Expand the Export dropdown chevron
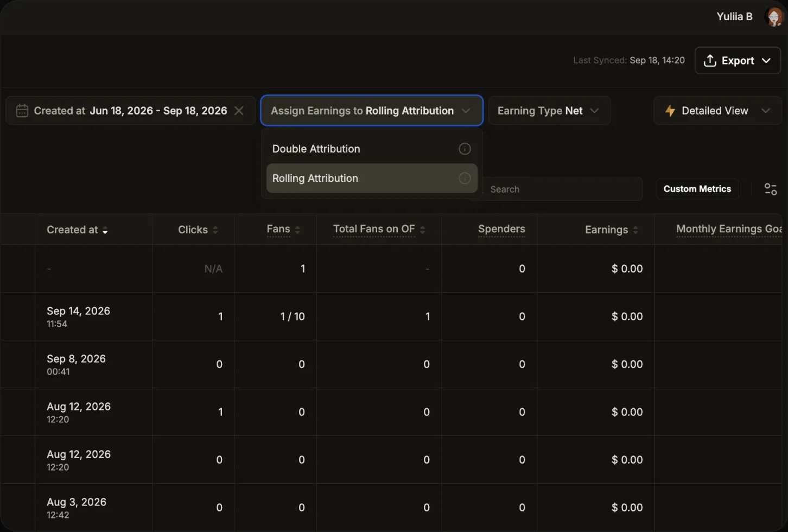Image resolution: width=788 pixels, height=532 pixels. [766, 61]
